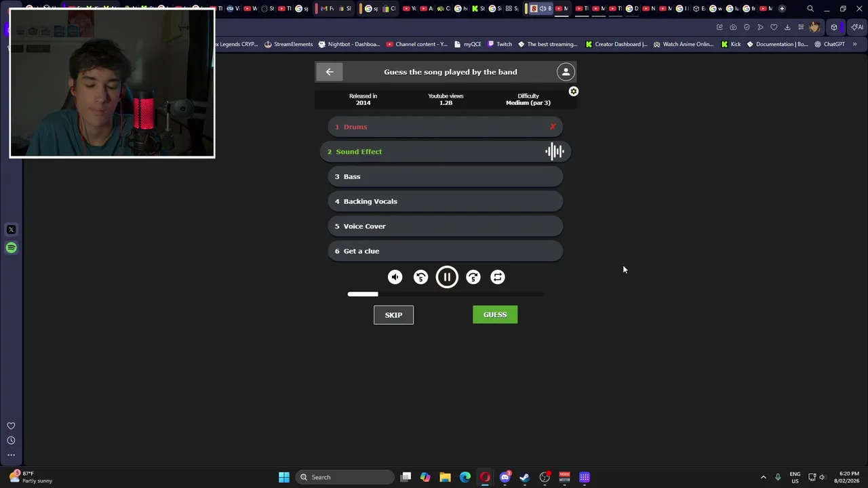Expand the bookmarks overflow chevron
The height and width of the screenshot is (488, 868).
click(x=854, y=44)
